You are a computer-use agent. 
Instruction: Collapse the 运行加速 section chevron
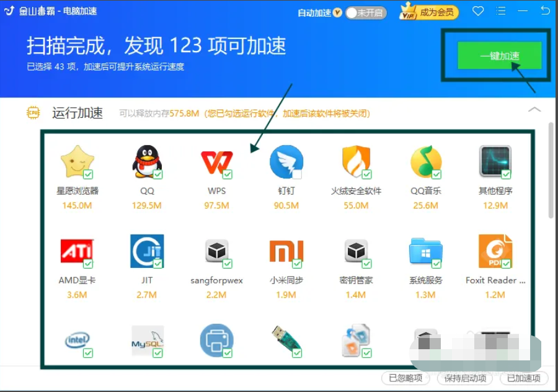coord(534,110)
